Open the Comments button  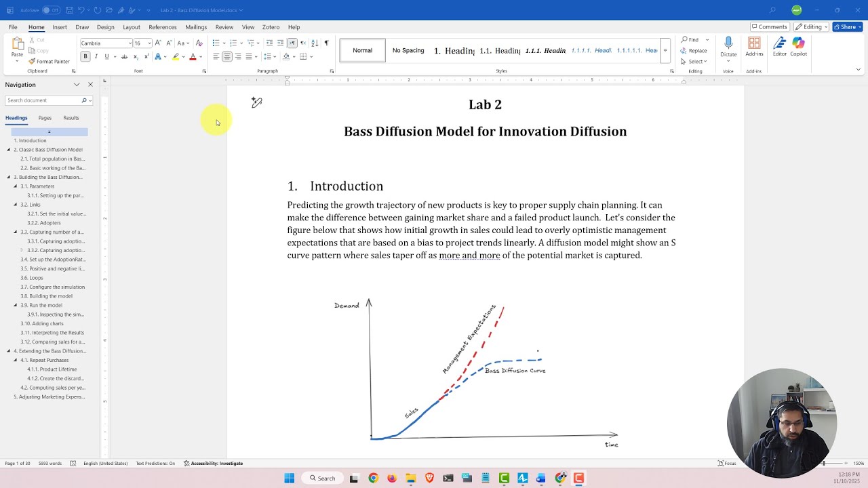pos(769,27)
